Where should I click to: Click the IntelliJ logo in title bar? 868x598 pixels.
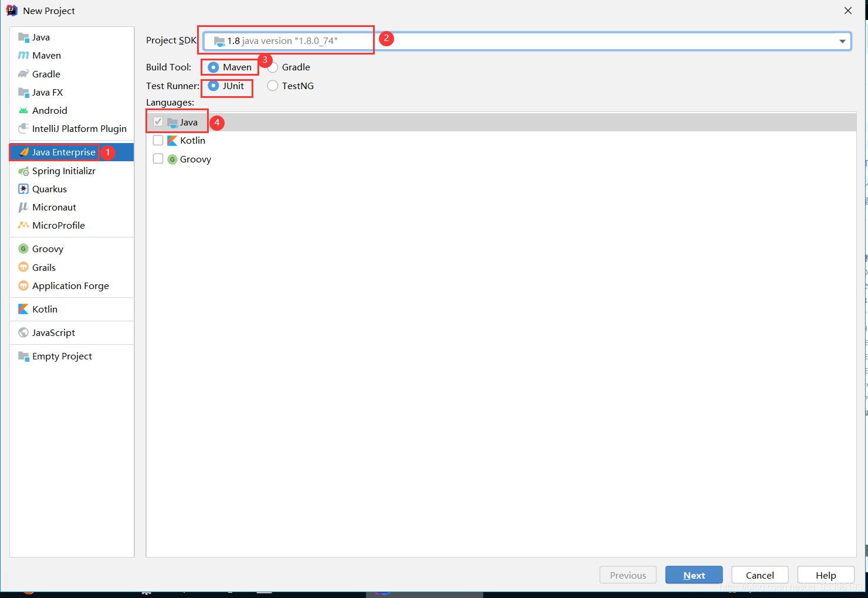click(12, 11)
